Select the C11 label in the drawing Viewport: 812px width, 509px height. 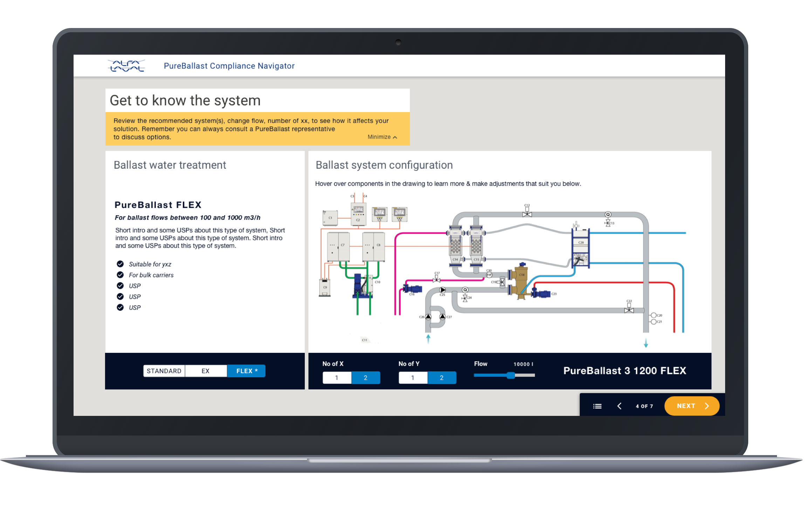click(364, 340)
